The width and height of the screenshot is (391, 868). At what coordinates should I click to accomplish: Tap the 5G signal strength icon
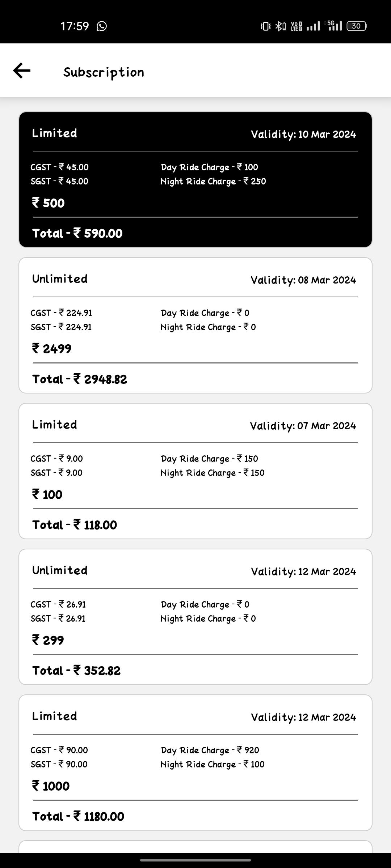pos(335,26)
